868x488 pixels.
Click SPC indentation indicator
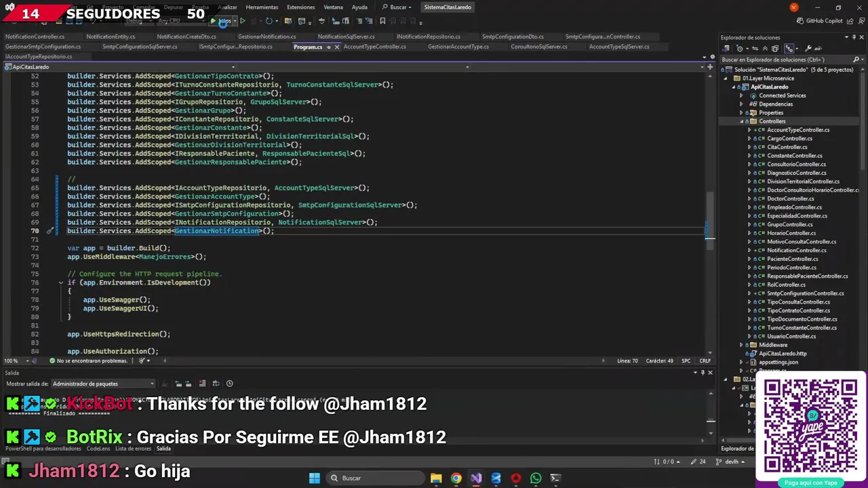(686, 361)
